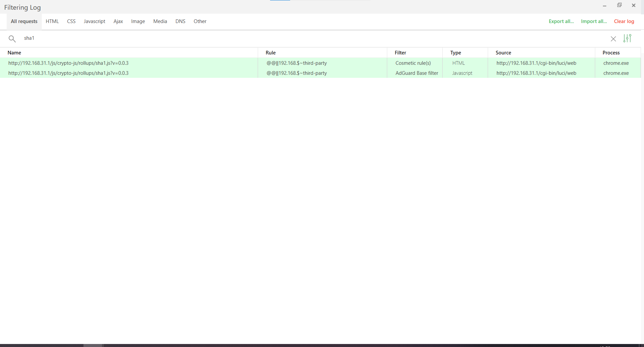
Task: Click the Export all link
Action: [x=561, y=21]
